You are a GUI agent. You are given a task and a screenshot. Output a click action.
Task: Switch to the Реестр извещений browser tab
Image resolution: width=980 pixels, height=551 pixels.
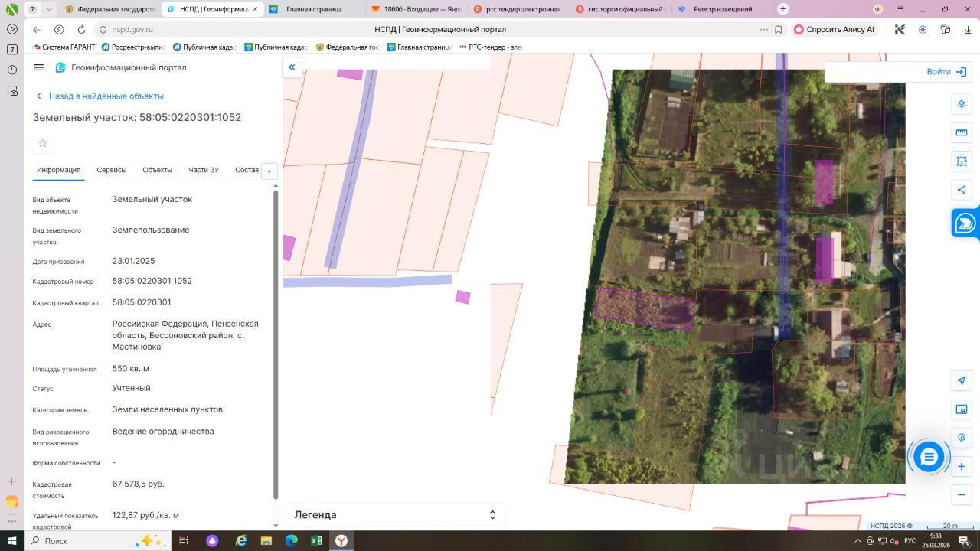723,9
